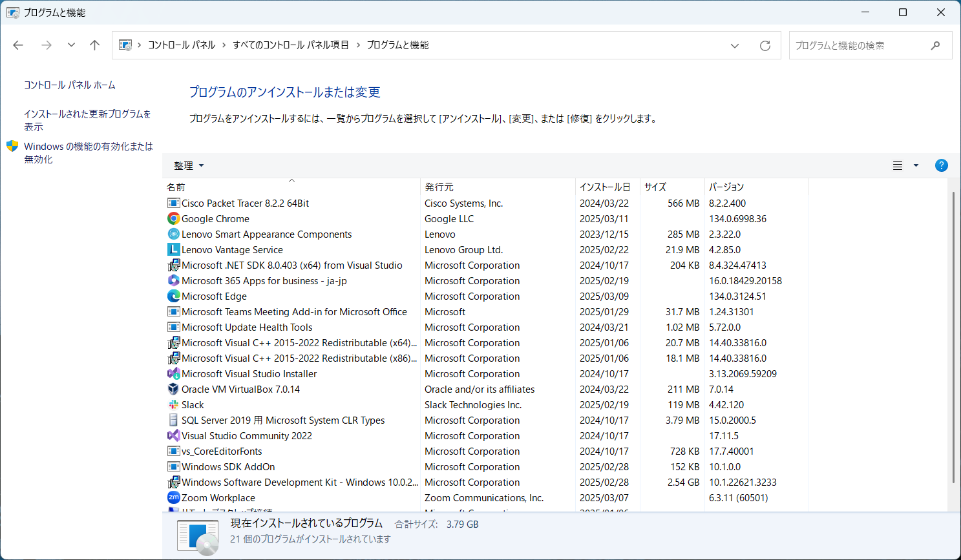The height and width of the screenshot is (560, 961).
Task: Click the vs_CoreEditorFonts icon
Action: (173, 451)
